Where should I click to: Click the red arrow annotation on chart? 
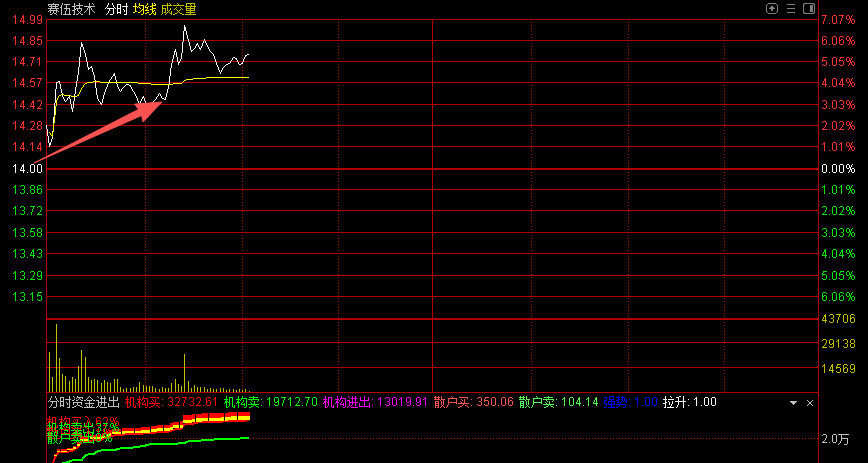point(100,131)
